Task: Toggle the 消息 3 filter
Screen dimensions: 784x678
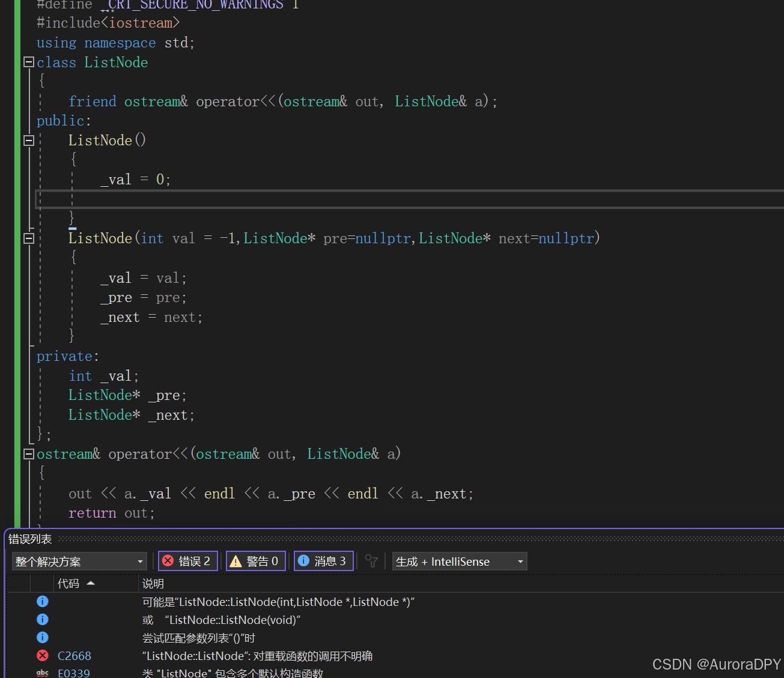Action: [323, 561]
